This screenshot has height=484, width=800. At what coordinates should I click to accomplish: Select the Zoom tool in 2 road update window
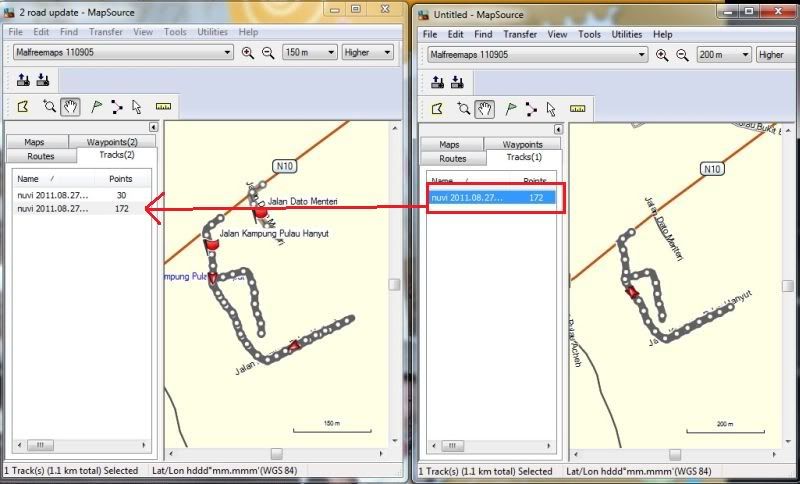click(x=49, y=107)
